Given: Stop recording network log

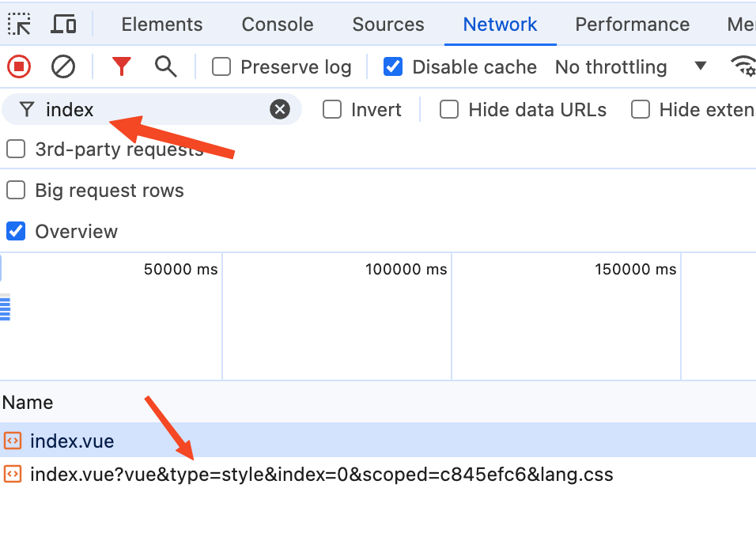Looking at the screenshot, I should tap(18, 66).
